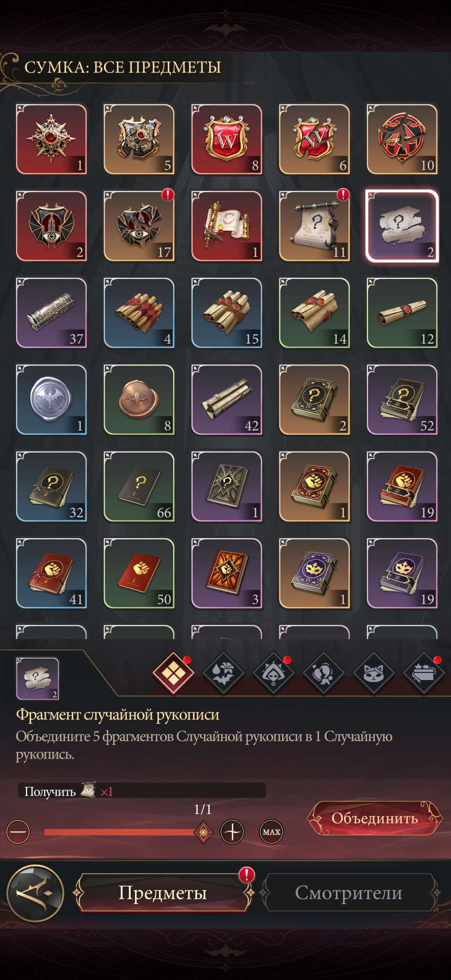Decrease combine quantity with minus button

tap(18, 832)
